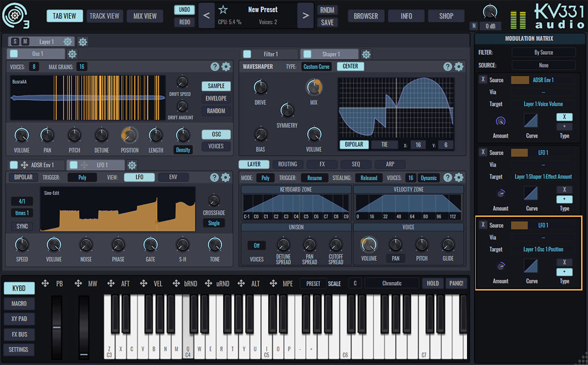Click RNDM to randomize the preset
This screenshot has width=588, height=365.
point(327,9)
